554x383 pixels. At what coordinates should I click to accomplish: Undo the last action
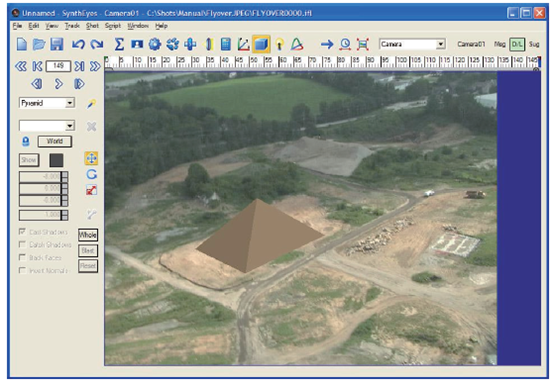78,45
